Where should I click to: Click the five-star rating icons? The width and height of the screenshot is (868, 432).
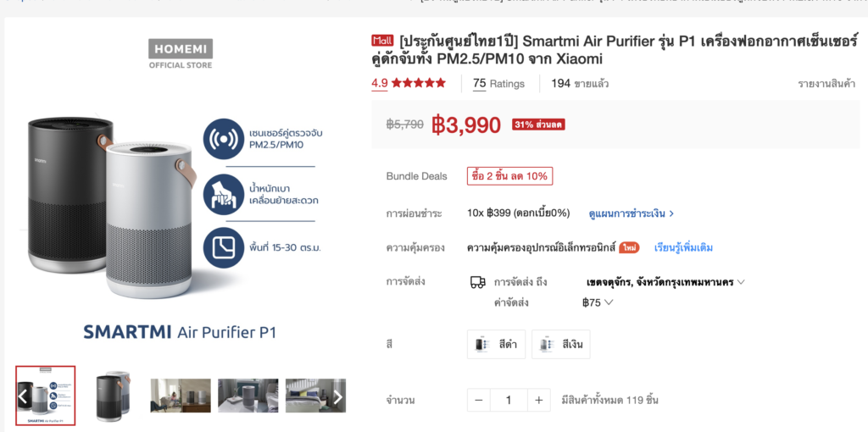click(418, 84)
